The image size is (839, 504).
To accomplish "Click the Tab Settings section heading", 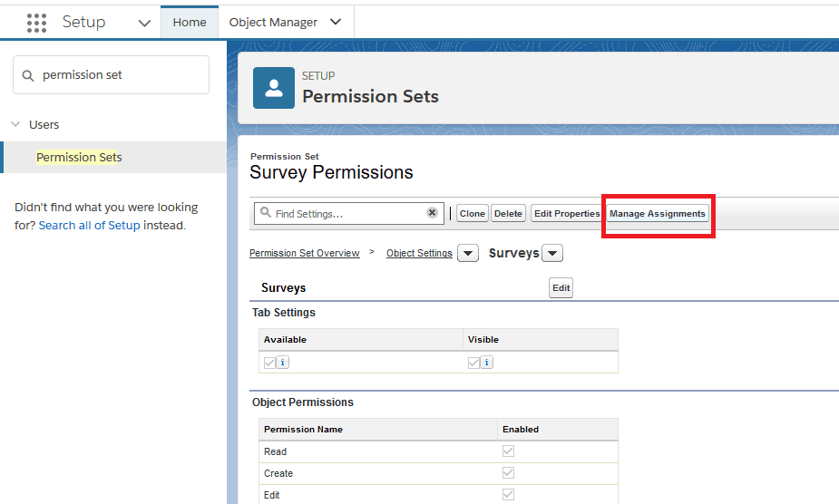I will coord(284,313).
